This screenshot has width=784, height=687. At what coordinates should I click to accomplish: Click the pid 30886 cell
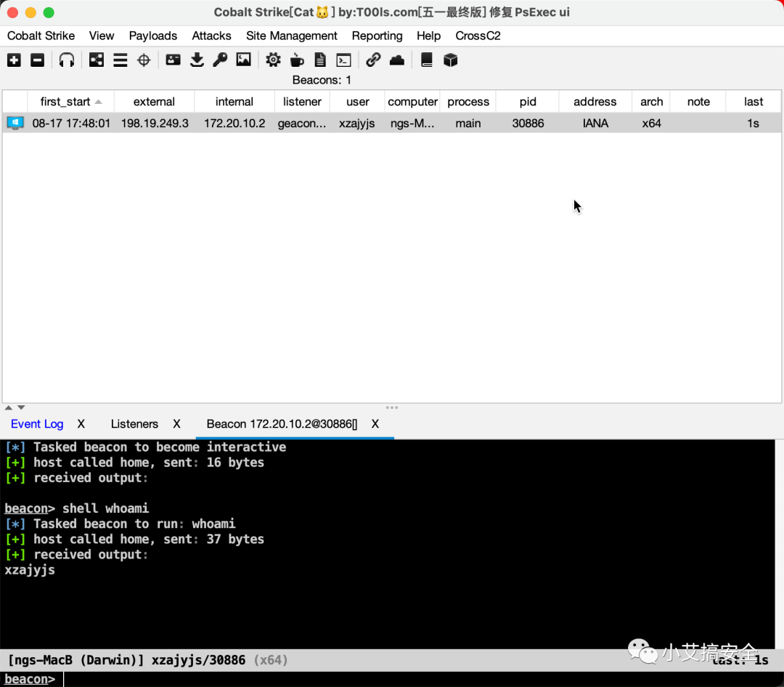528,123
